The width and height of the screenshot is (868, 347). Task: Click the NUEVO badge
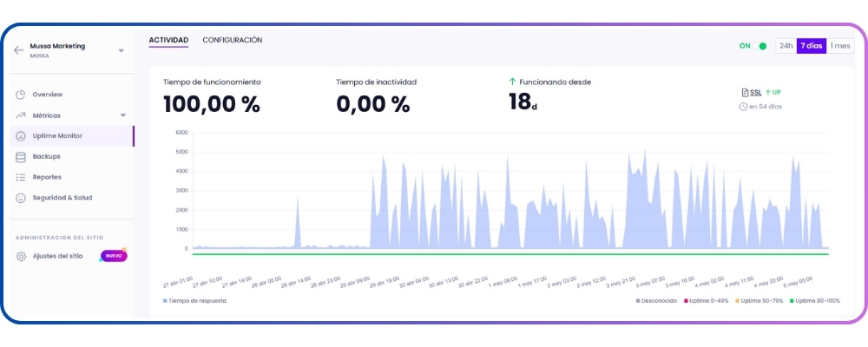pos(114,256)
